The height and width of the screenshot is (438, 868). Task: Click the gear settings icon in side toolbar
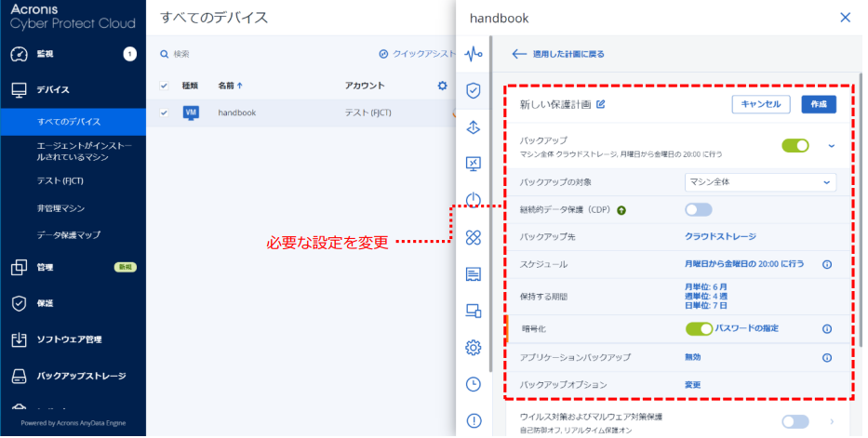(474, 347)
